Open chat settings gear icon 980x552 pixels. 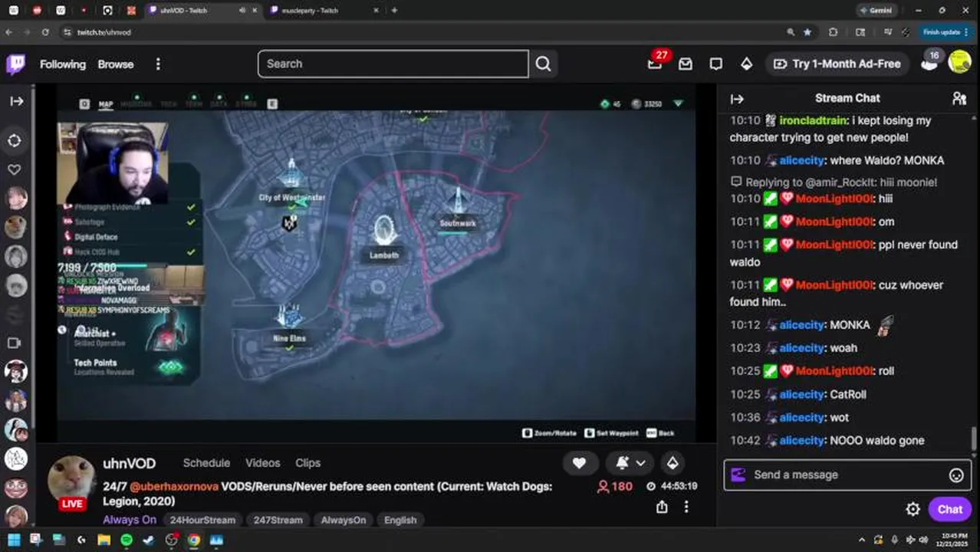(x=913, y=509)
